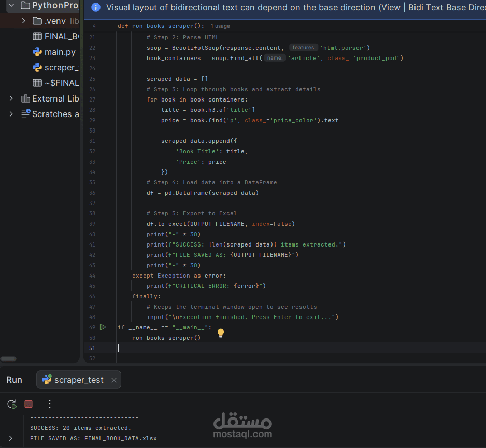This screenshot has width=486, height=448.
Task: Place cursor on empty line 52
Action: point(301,358)
